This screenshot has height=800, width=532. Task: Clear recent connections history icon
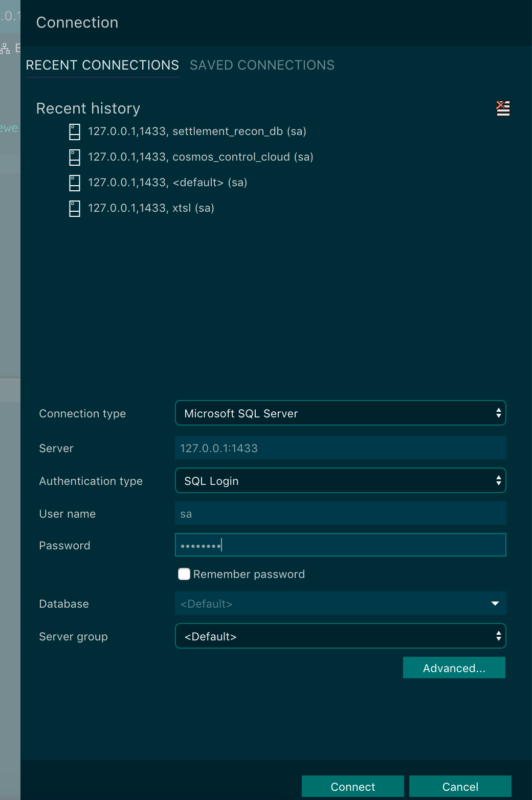pos(503,108)
